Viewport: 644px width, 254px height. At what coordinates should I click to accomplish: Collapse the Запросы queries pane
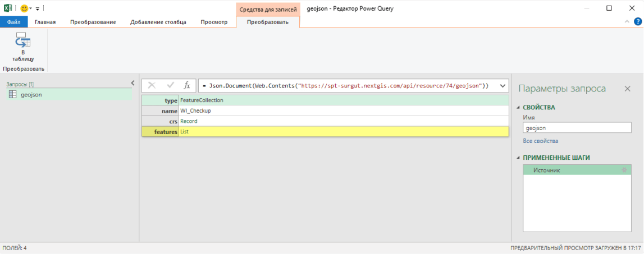coord(133,83)
